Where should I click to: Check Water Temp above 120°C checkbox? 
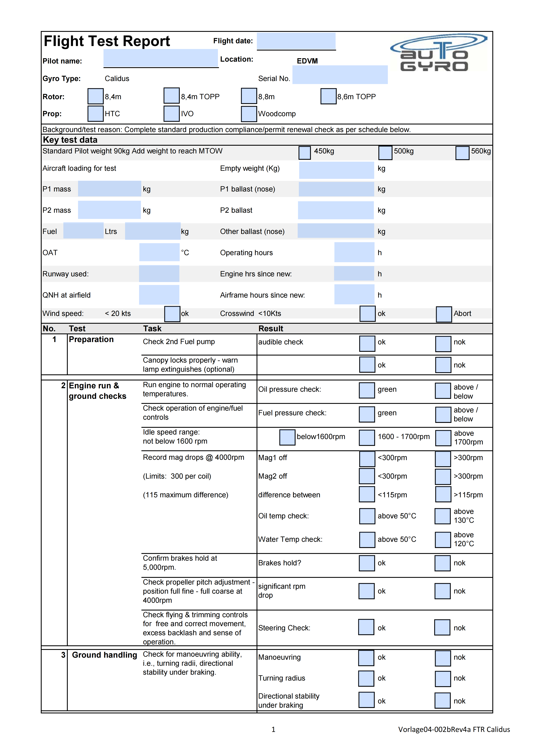443,540
